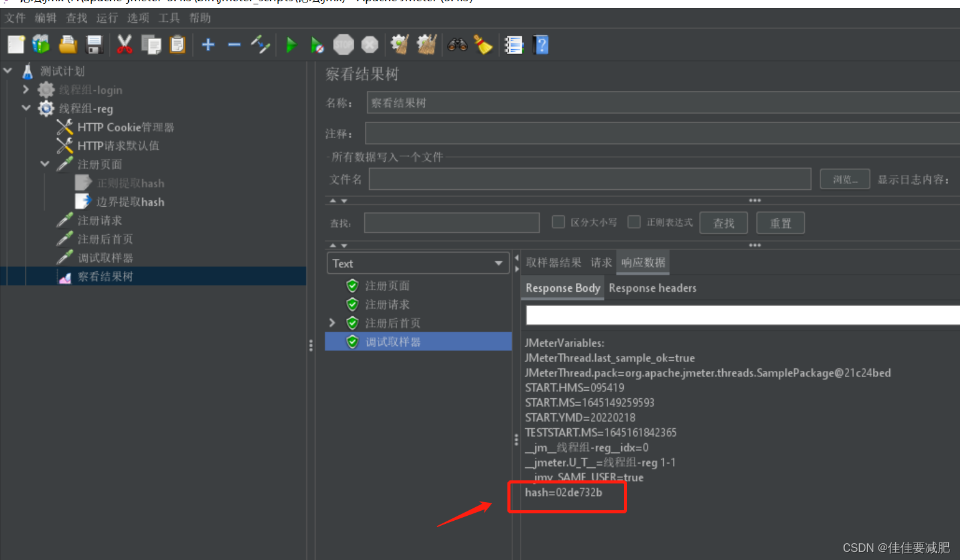
Task: Switch to the 取样器结果 tab
Action: point(553,263)
